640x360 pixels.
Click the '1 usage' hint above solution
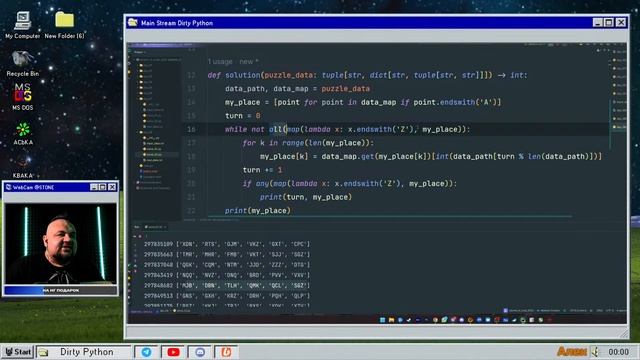coord(220,62)
